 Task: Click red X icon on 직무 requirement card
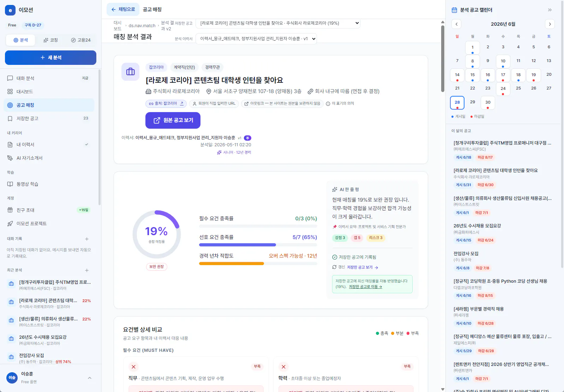point(133,367)
